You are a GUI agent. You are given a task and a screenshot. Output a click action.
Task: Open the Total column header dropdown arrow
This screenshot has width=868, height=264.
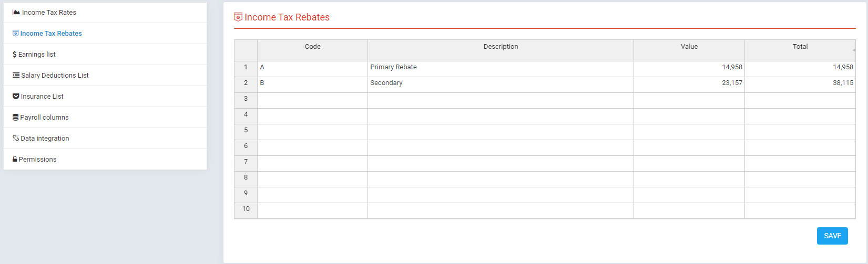point(853,50)
